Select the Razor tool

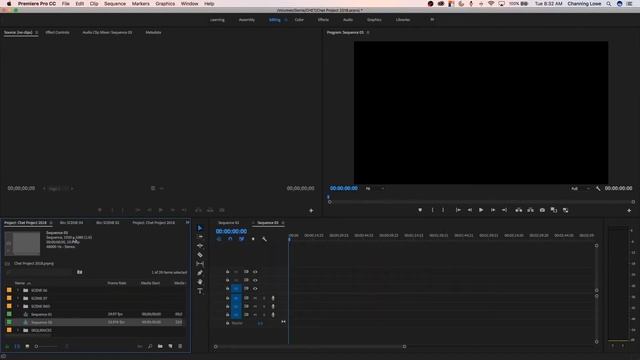200,255
